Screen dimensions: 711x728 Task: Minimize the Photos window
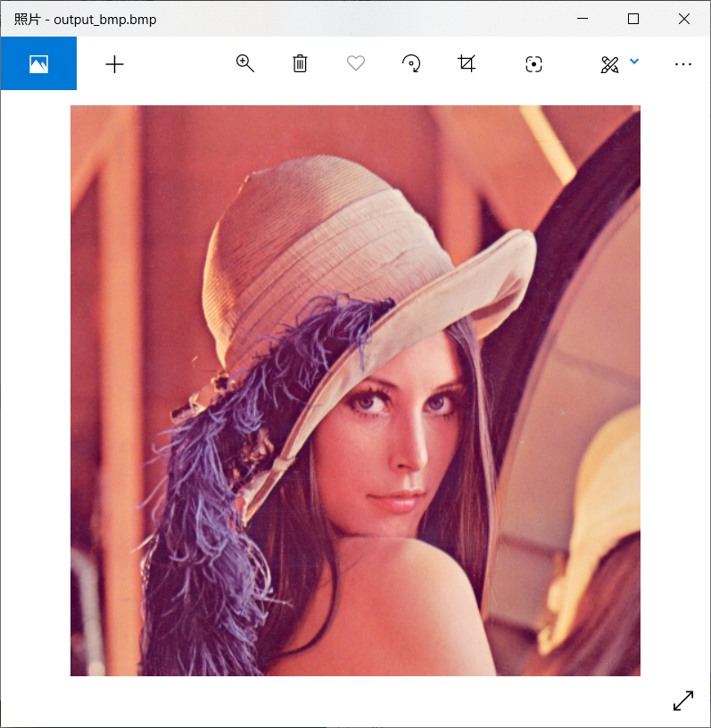[x=583, y=19]
